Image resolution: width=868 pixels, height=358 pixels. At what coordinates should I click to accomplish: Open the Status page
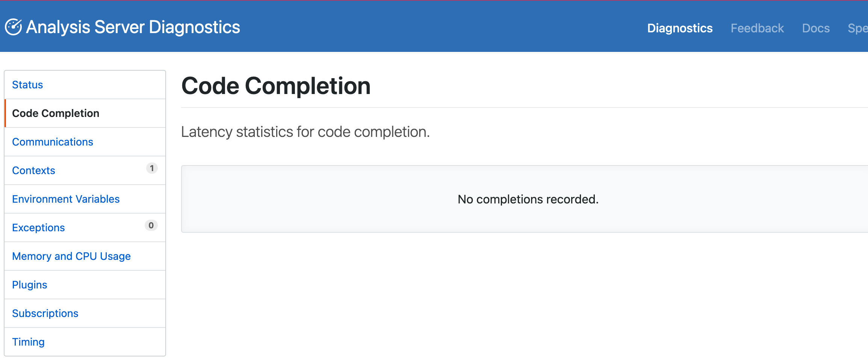tap(27, 85)
